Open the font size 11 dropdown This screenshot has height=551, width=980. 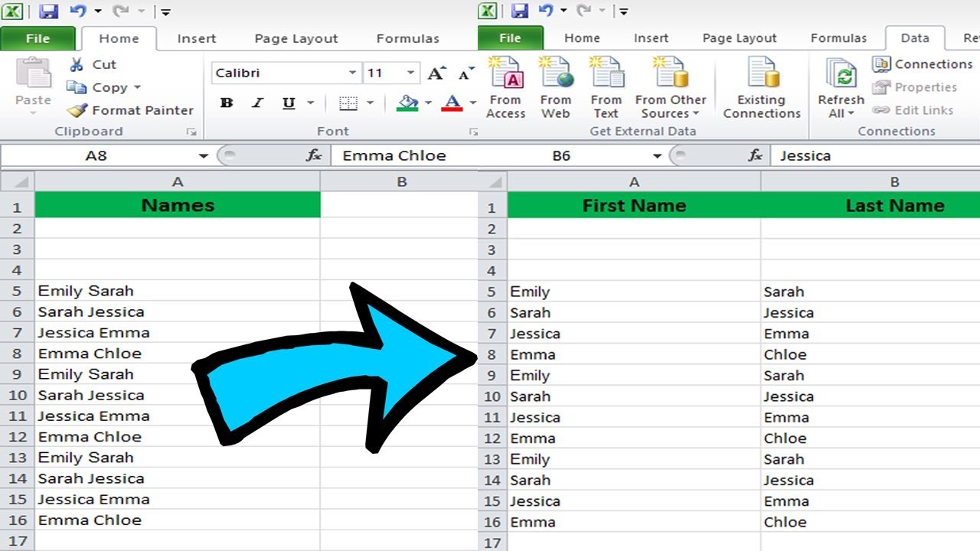pyautogui.click(x=411, y=73)
